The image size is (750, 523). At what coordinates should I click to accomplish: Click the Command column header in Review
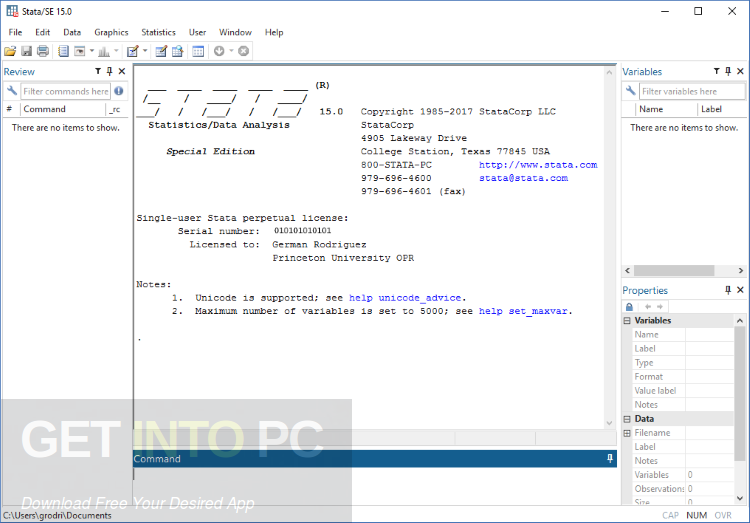click(x=63, y=109)
